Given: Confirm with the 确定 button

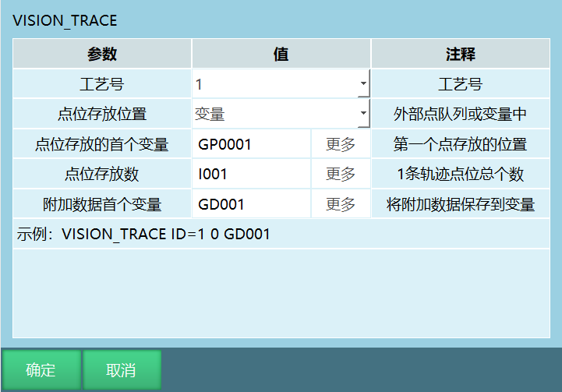Looking at the screenshot, I should pyautogui.click(x=41, y=370).
